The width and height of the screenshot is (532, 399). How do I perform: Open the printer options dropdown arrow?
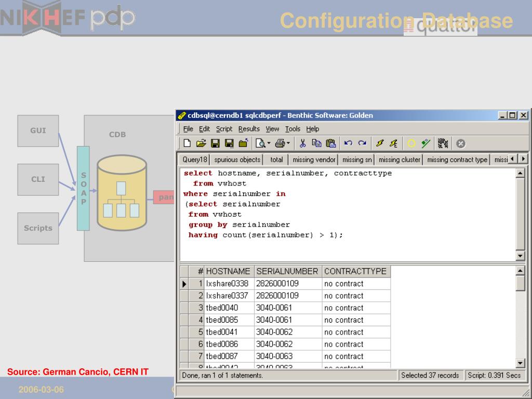pos(288,143)
